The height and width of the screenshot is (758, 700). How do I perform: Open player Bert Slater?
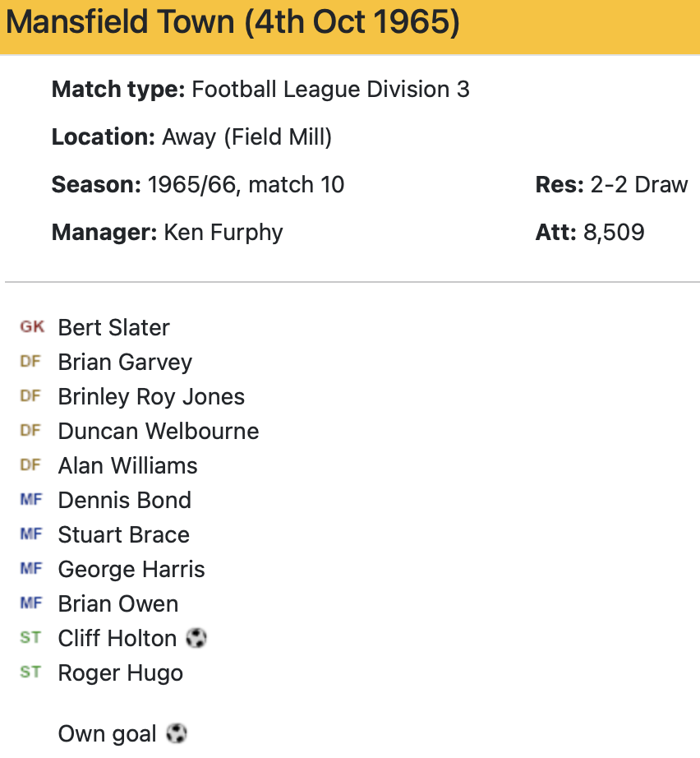point(113,327)
